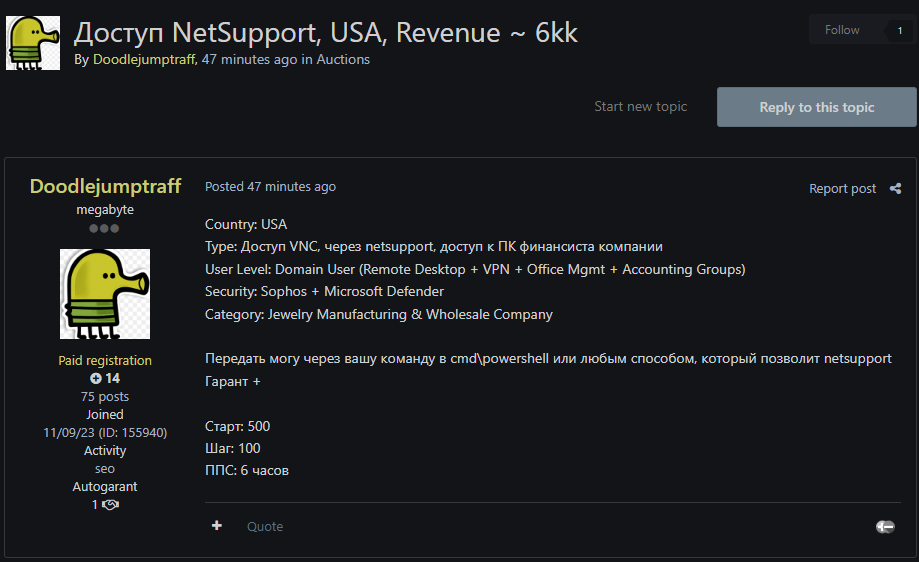
Task: Click Start new topic
Action: 640,107
